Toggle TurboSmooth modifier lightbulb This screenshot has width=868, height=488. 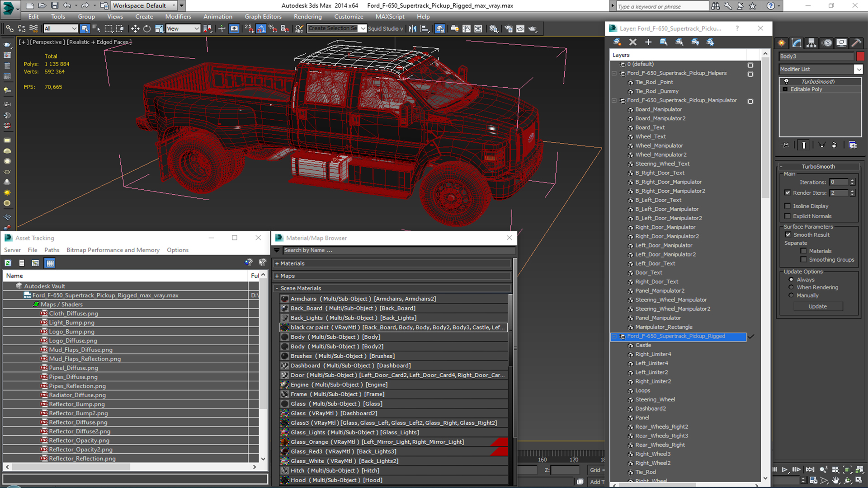click(786, 81)
